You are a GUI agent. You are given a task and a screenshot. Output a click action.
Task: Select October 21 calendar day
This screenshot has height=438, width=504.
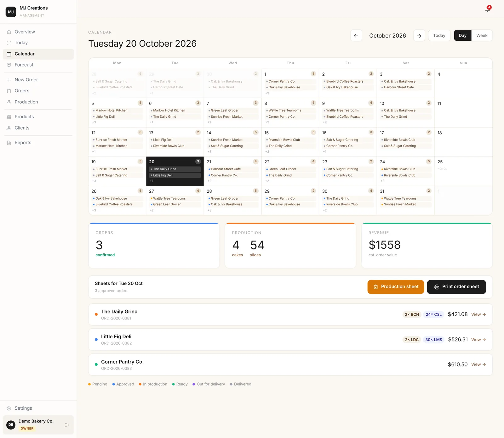pos(232,171)
